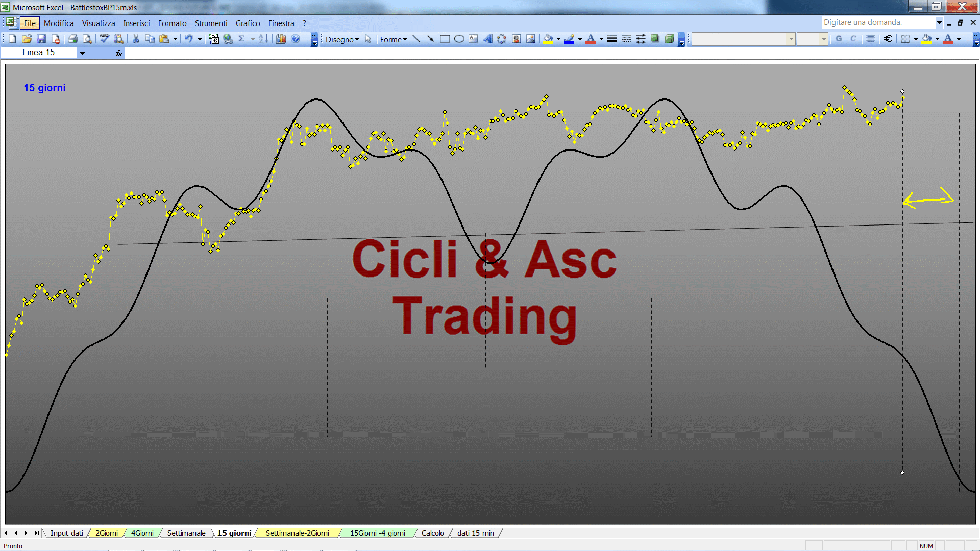Insert picture from file
The image size is (980, 551).
pos(531,39)
